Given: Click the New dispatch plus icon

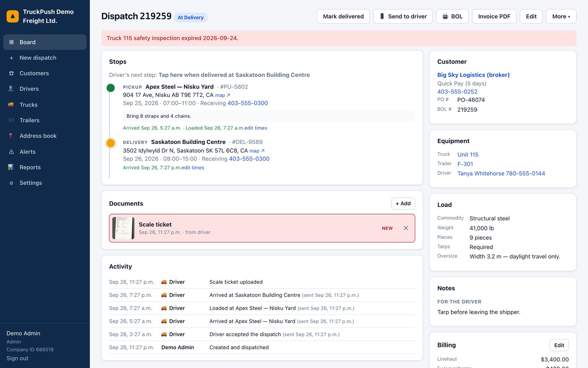Looking at the screenshot, I should tap(11, 58).
